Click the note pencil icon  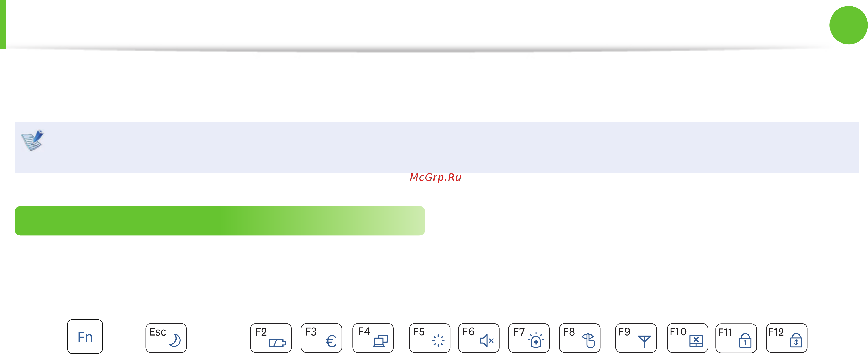tap(33, 140)
